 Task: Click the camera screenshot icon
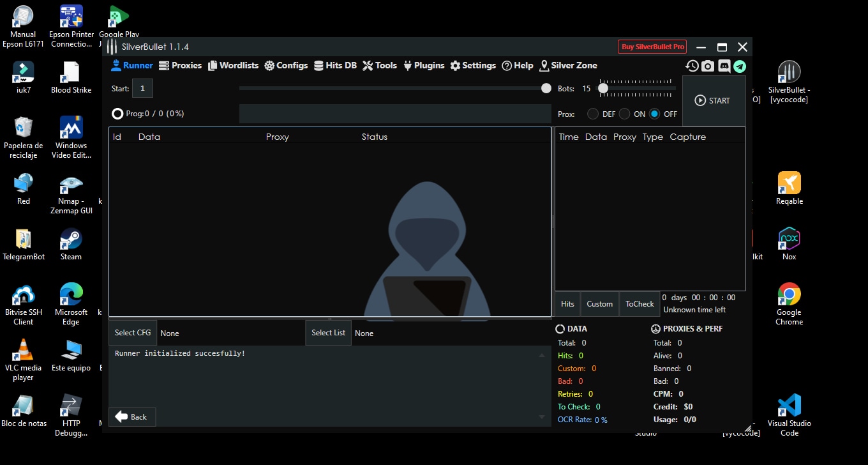pos(708,66)
